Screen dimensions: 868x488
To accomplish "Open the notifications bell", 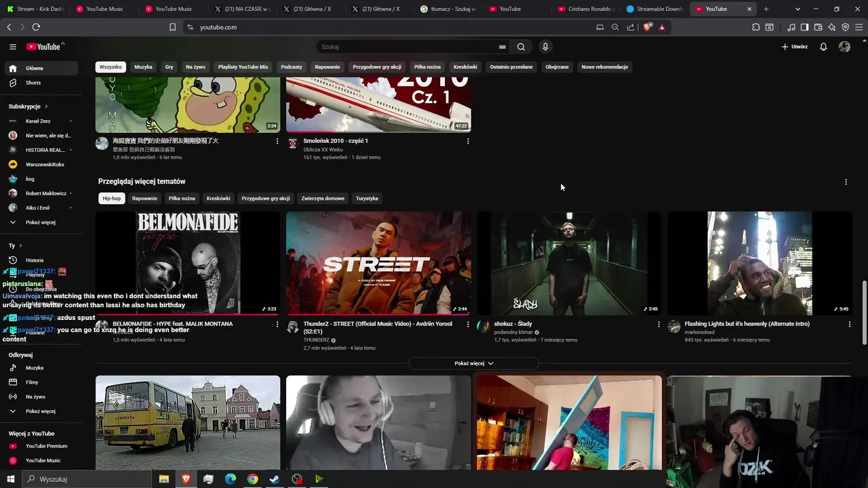I will point(823,47).
